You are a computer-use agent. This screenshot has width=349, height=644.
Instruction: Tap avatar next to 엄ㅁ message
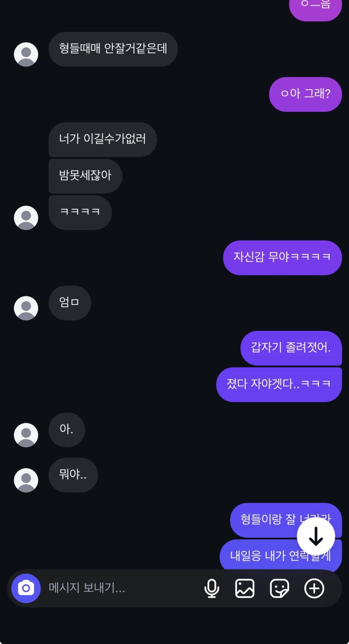coord(26,308)
